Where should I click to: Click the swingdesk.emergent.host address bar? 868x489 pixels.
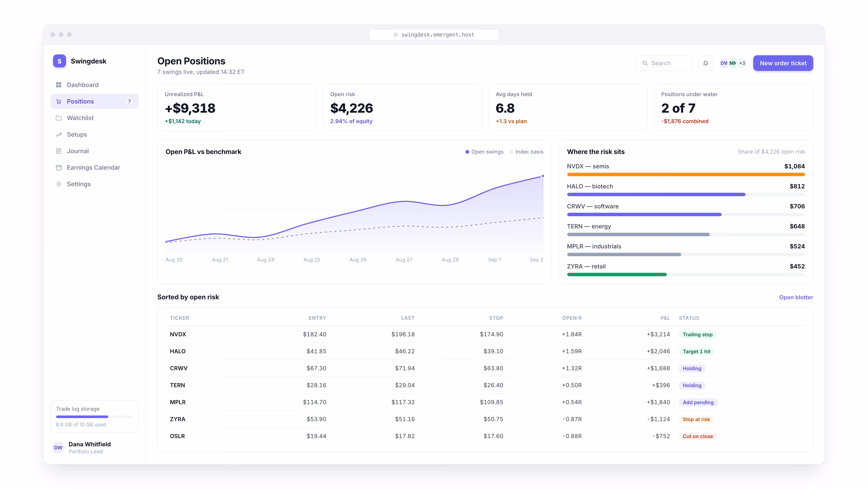[434, 35]
